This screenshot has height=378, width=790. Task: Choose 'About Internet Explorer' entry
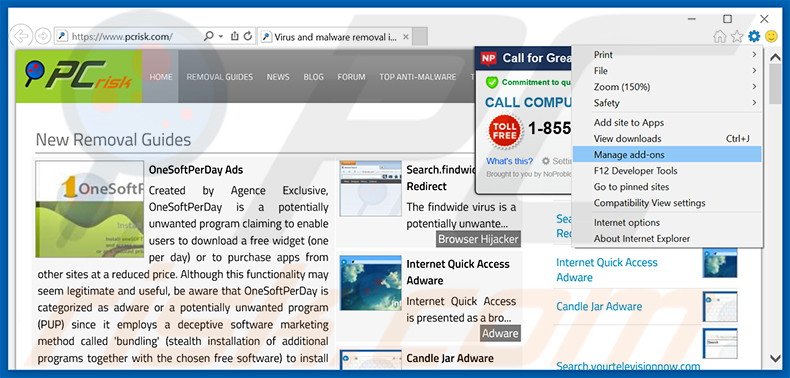click(x=667, y=239)
